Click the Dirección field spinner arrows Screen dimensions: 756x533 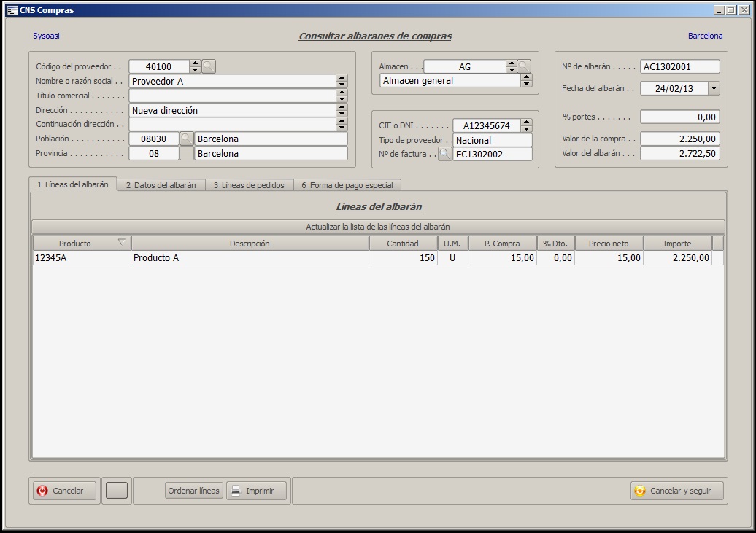(x=342, y=110)
